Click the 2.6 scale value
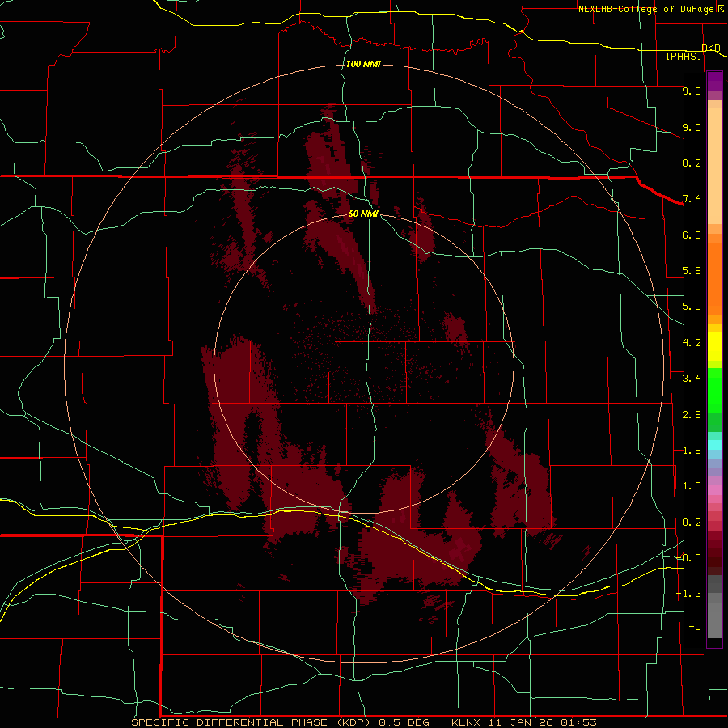Screen dimensions: 728x728 click(x=692, y=415)
